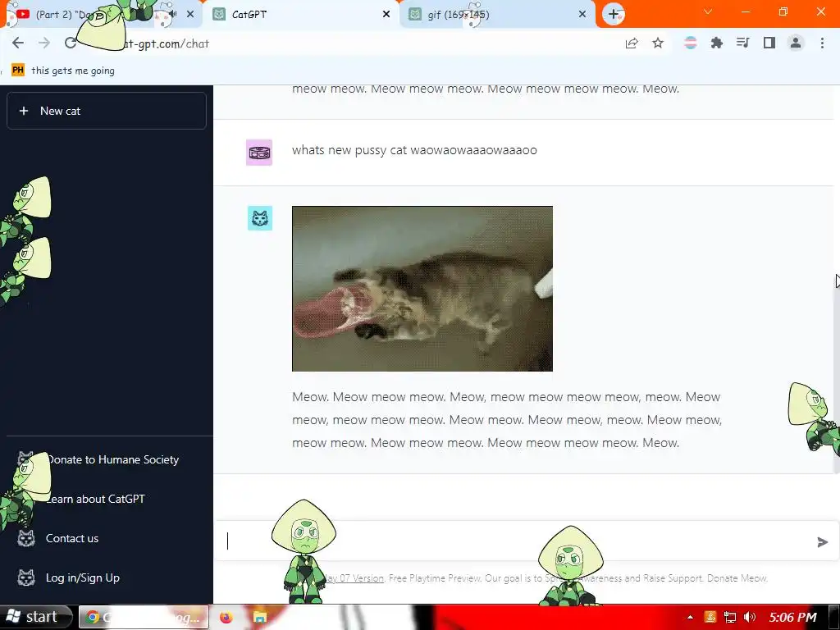Reload the page with refresh icon
Image resolution: width=840 pixels, height=630 pixels.
click(71, 43)
